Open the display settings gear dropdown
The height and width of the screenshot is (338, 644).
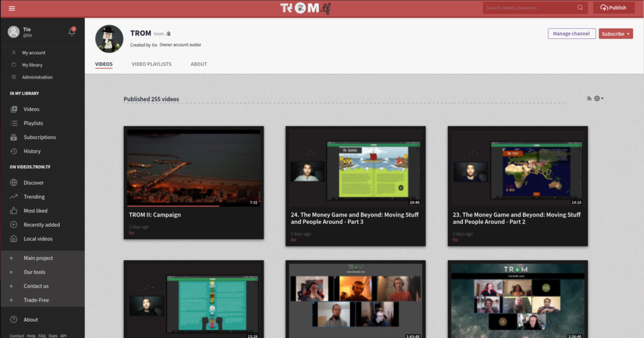[599, 99]
